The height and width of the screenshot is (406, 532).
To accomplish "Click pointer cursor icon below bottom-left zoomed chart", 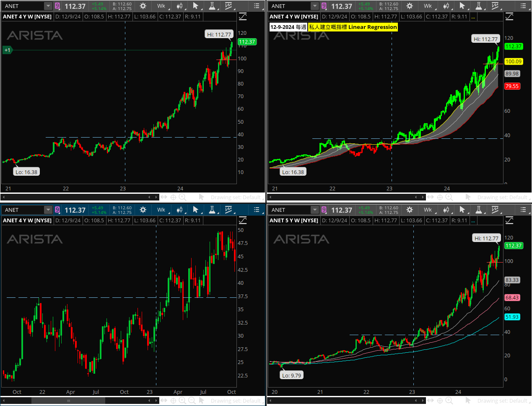I will coord(201,401).
